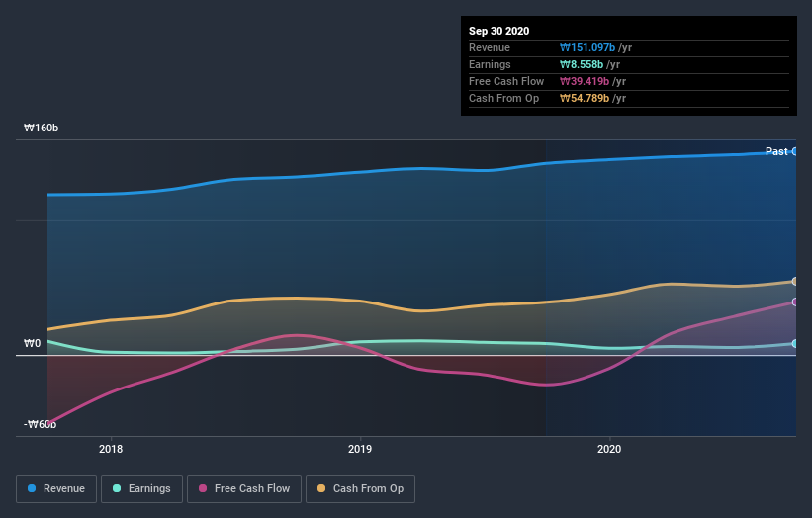Click the tooltip Revenue row label

click(490, 47)
